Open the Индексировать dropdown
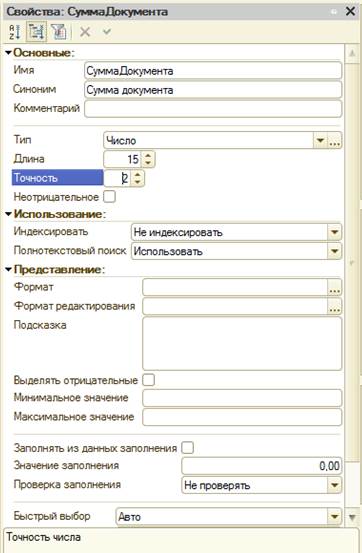This screenshot has height=553, width=362. point(334,232)
